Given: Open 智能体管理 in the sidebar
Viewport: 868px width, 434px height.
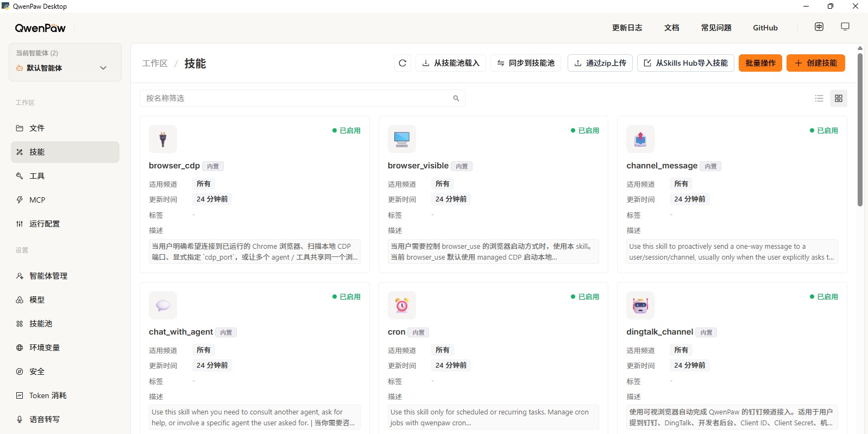Looking at the screenshot, I should pos(65,276).
